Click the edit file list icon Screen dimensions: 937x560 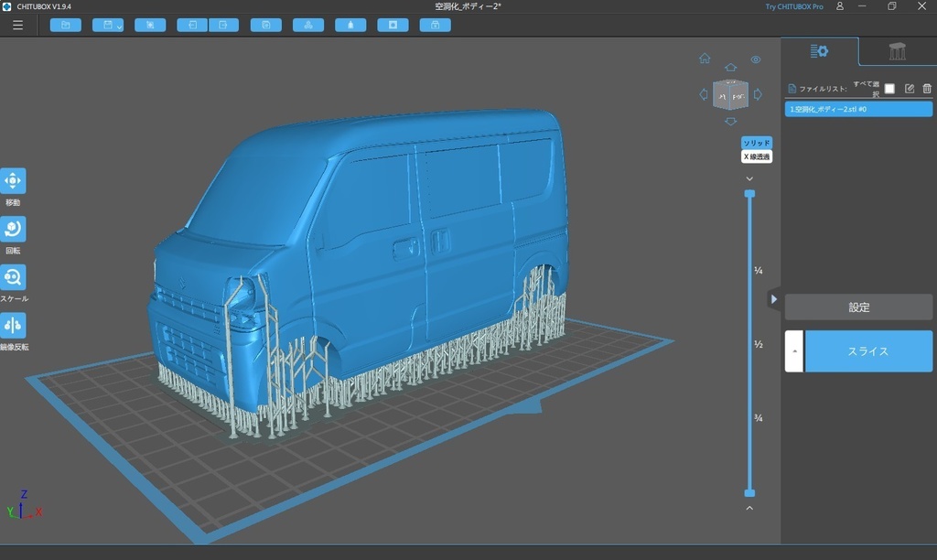(x=909, y=89)
